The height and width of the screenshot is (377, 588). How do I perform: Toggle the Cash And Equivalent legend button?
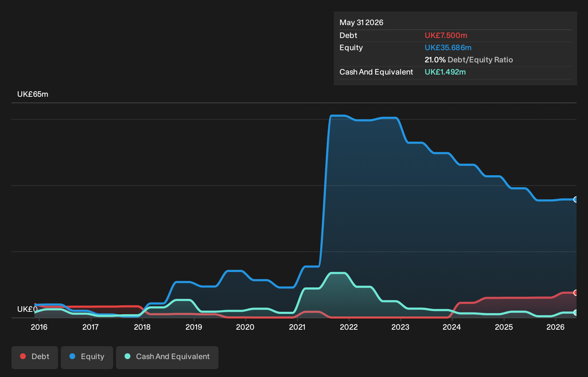click(x=167, y=357)
